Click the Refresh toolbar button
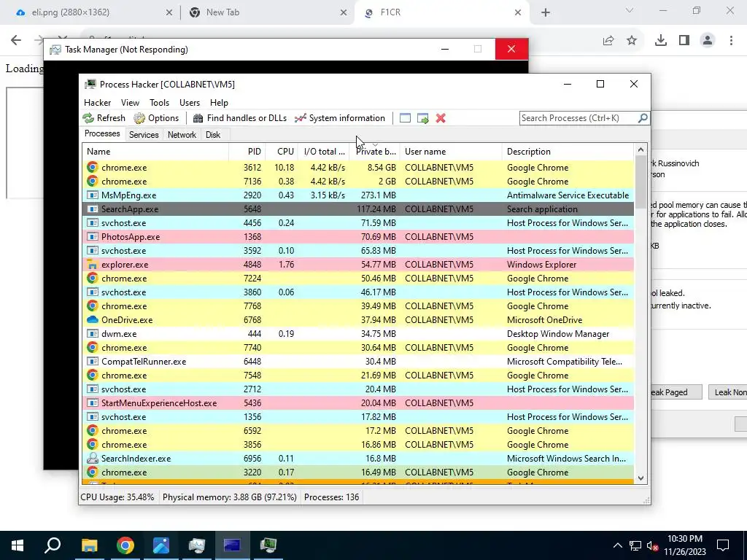Viewport: 747px width, 560px height. [104, 118]
